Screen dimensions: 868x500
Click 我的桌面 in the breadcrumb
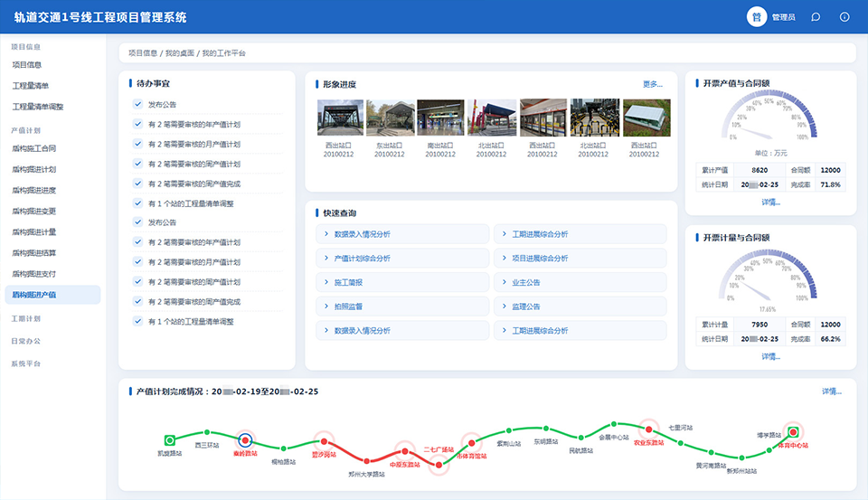click(x=179, y=53)
